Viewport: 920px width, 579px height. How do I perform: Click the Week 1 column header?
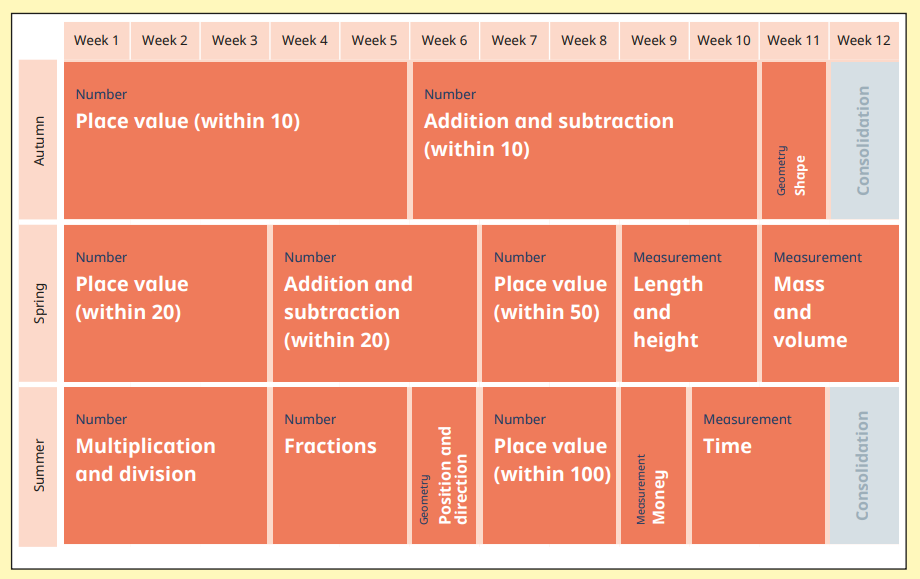coord(97,41)
